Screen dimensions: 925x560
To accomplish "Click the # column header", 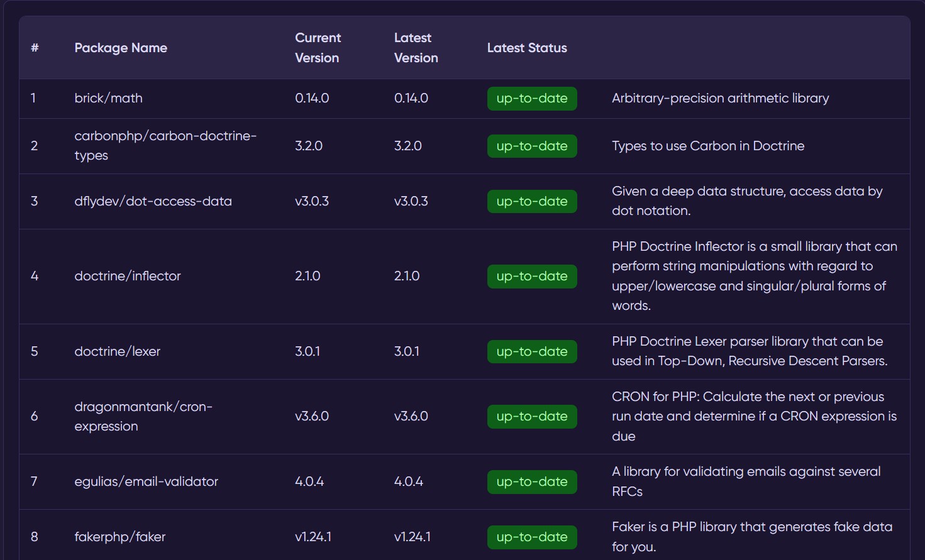I will (35, 48).
